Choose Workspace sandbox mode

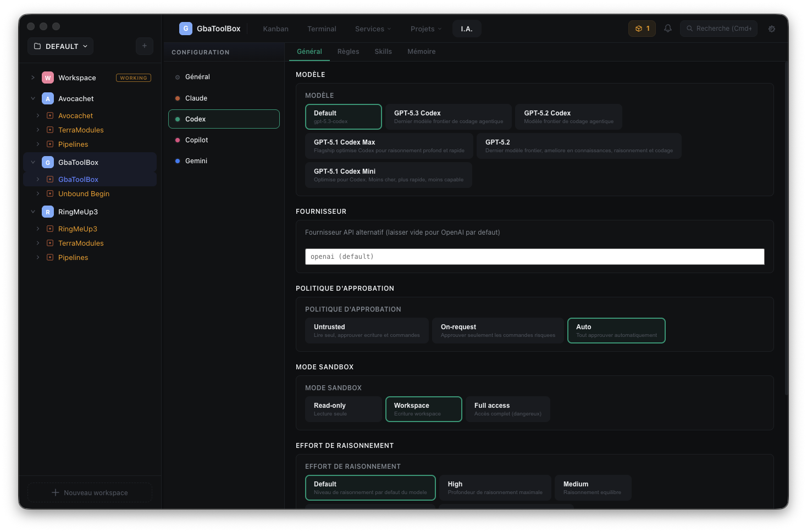coord(424,409)
